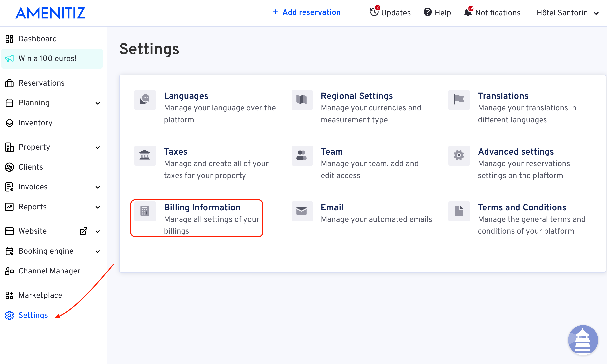Click the Notifications bell icon
Viewport: 607px width, 364px height.
pyautogui.click(x=468, y=12)
